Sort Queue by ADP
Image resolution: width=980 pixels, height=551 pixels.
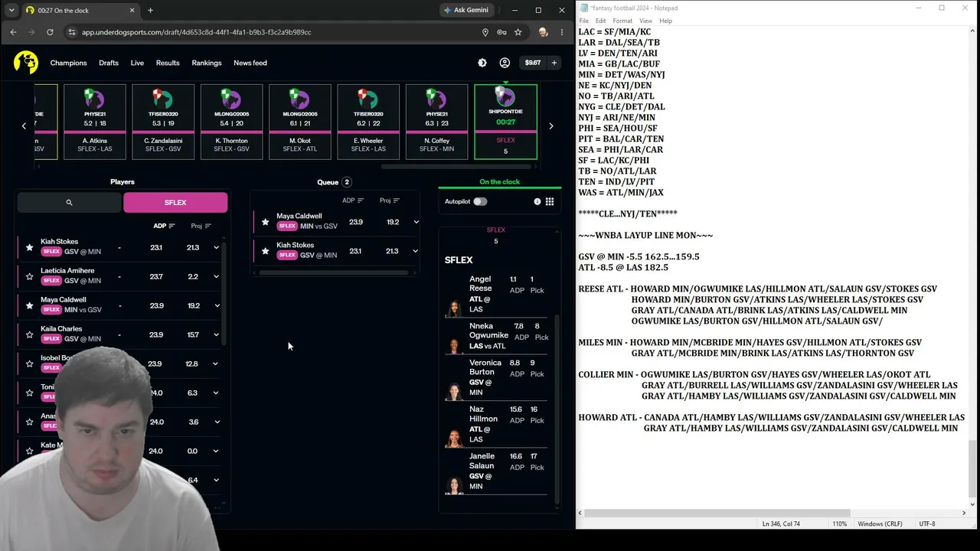pos(353,201)
